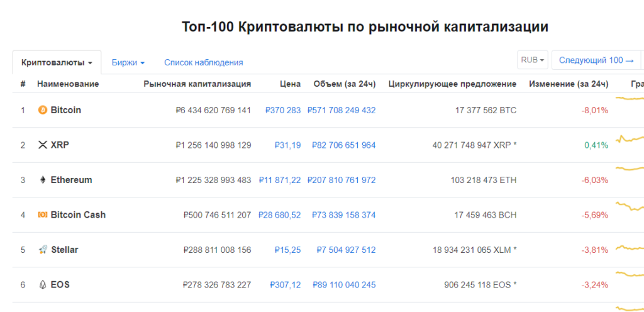Click Bitcoin Cash price ₽28 680,52
644x312 pixels.
tap(279, 215)
